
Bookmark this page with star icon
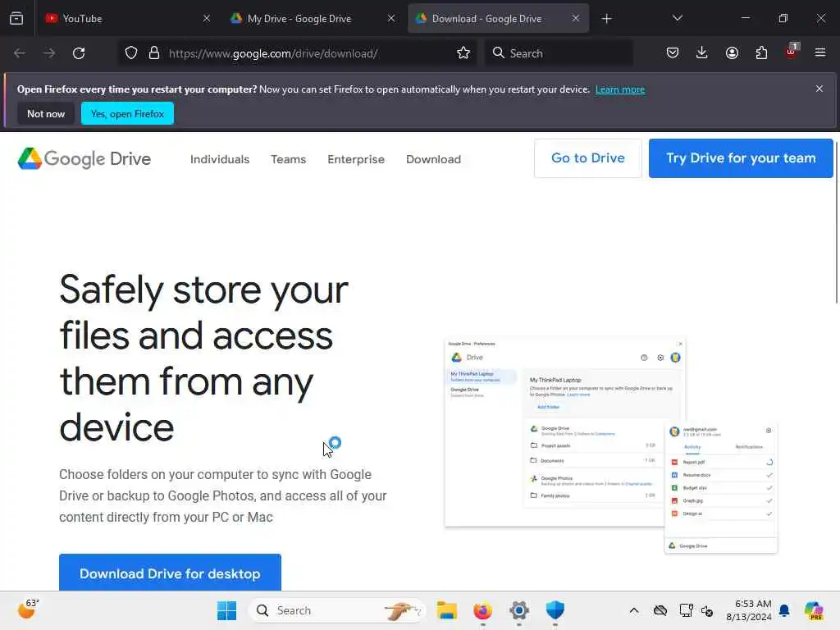(x=463, y=53)
